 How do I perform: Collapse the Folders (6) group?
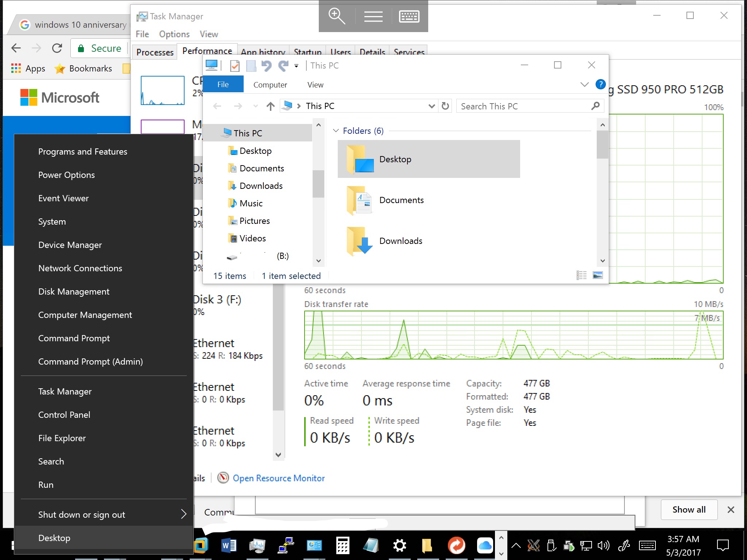coord(336,131)
